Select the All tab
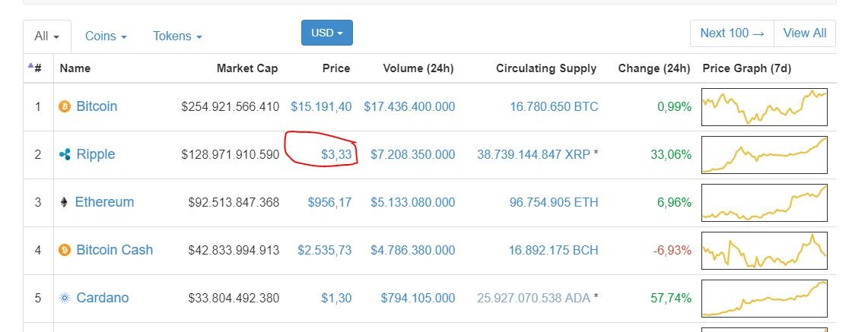Image resolution: width=868 pixels, height=332 pixels. coord(47,36)
